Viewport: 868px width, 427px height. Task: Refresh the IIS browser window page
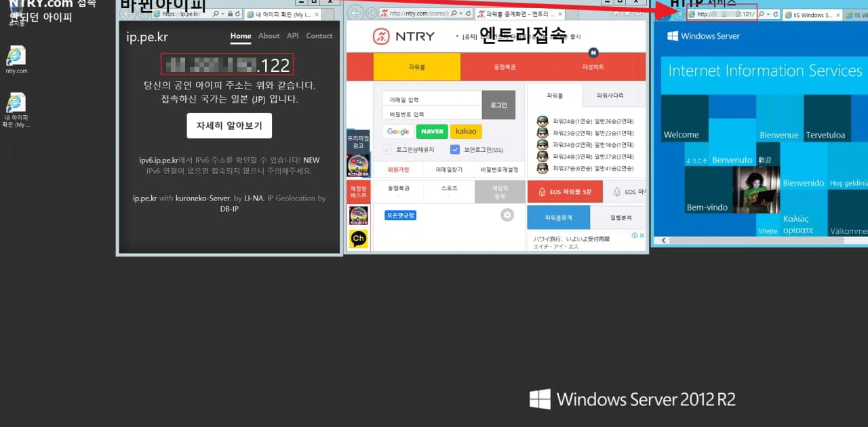coord(776,14)
